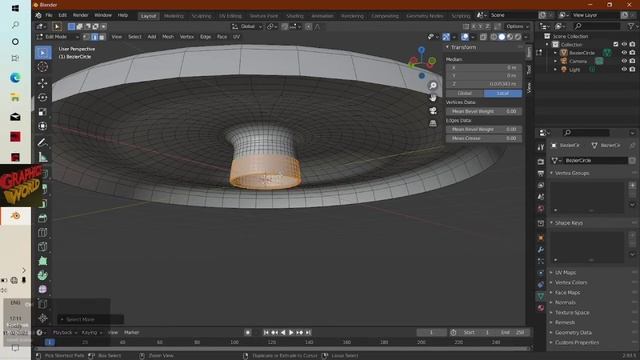This screenshot has width=640, height=360.
Task: Toggle camera view icon
Action: (x=433, y=111)
